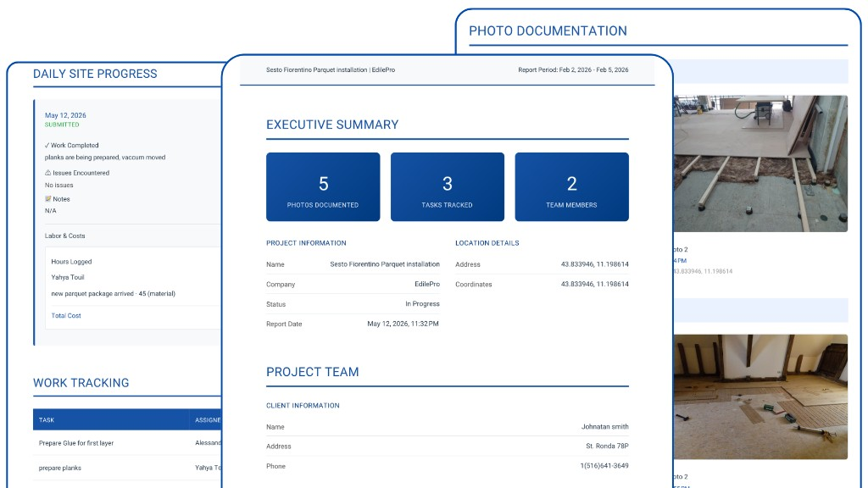Select the May 12, 2026 date entry
The image size is (868, 488).
click(65, 115)
